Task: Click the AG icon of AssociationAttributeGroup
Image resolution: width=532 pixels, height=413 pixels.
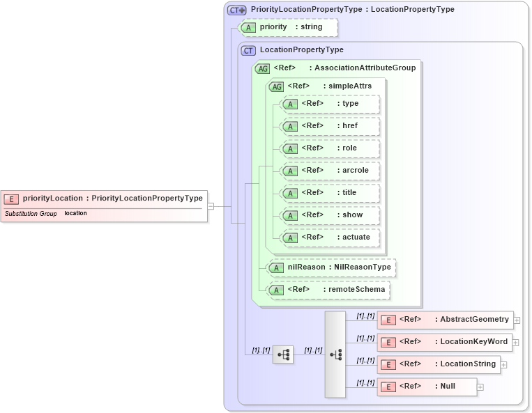Action: tap(262, 69)
